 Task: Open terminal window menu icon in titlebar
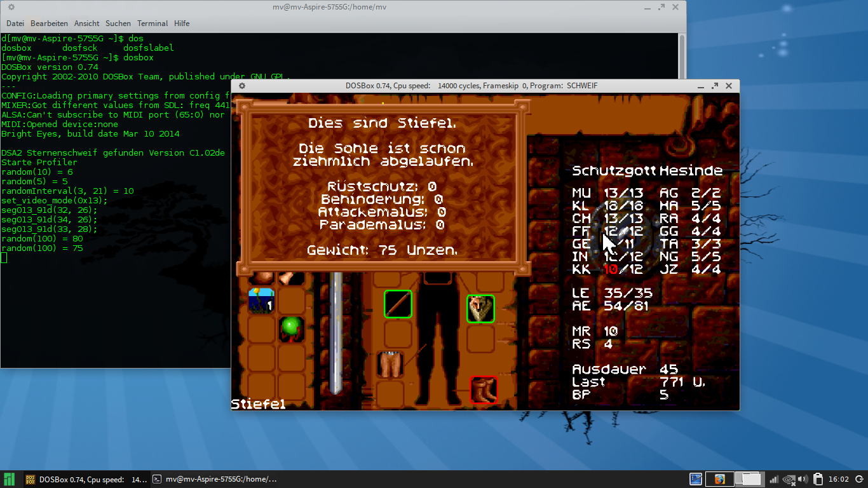coord(11,7)
